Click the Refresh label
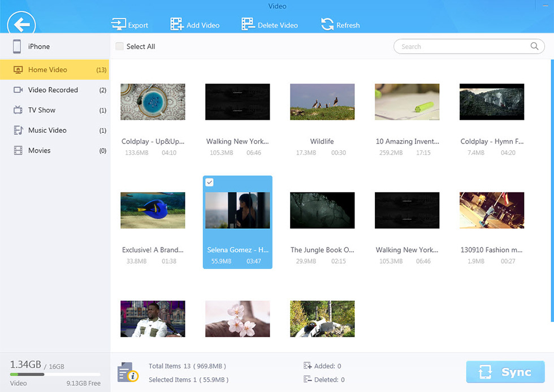 (348, 25)
